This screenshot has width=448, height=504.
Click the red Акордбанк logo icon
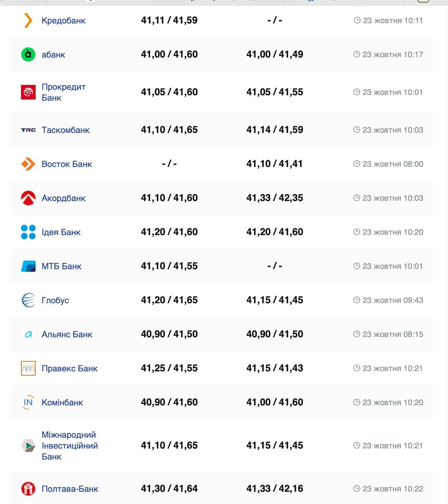(28, 198)
